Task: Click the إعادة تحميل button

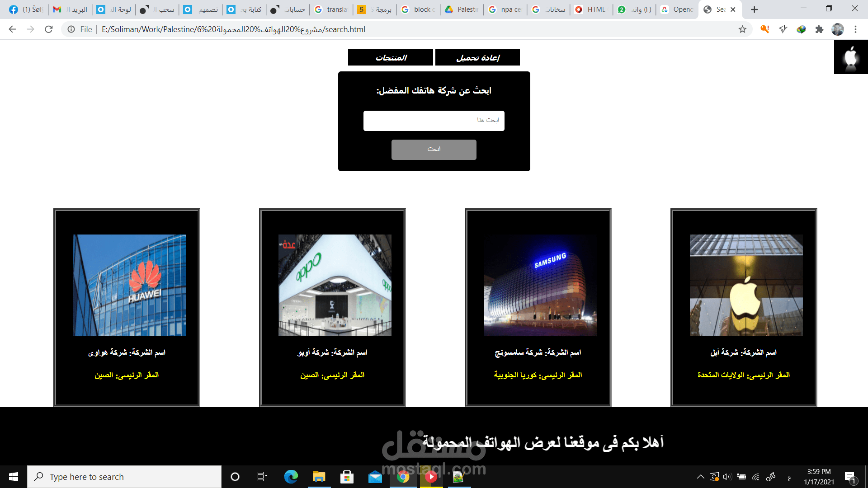Action: [477, 57]
